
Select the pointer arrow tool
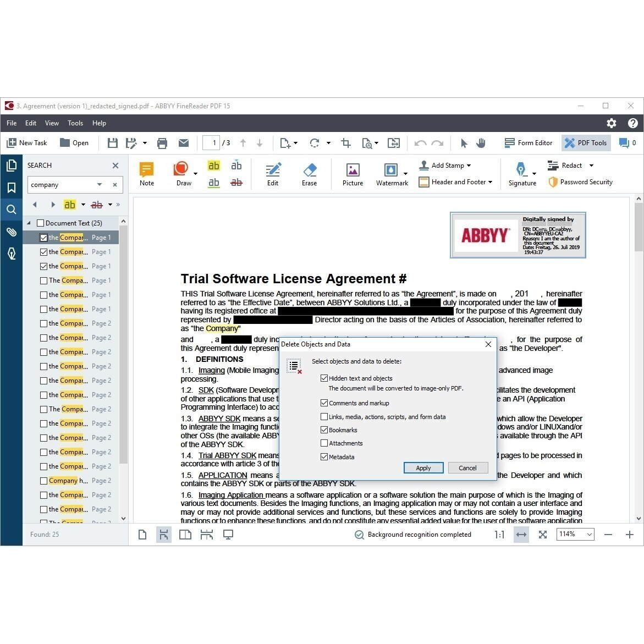(464, 143)
